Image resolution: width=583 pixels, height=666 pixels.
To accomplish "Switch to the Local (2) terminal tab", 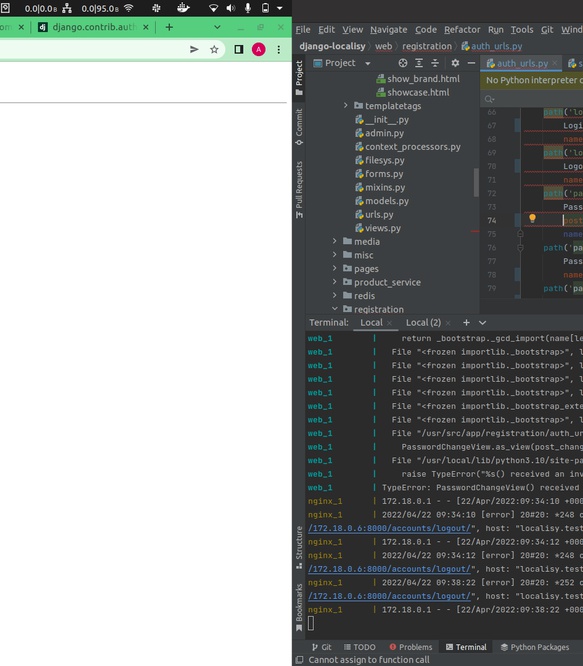I will (x=423, y=323).
